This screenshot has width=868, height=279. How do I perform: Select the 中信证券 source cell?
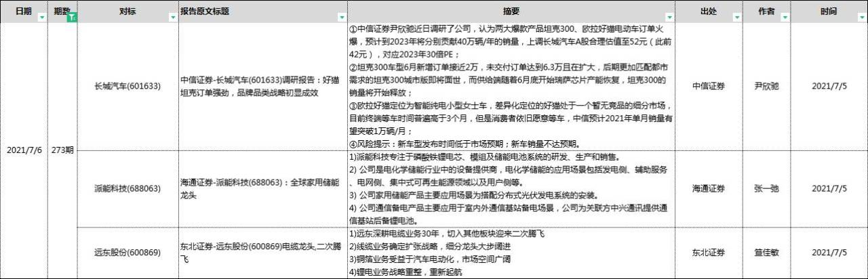[x=707, y=87]
